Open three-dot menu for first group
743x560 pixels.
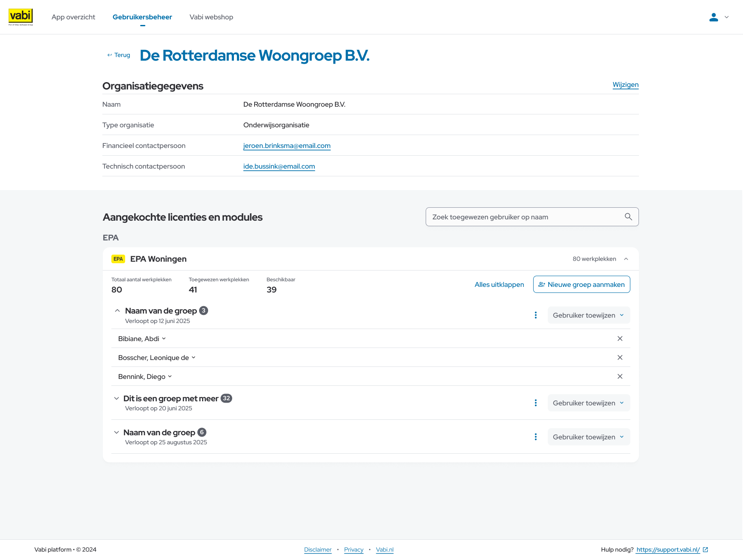click(x=535, y=315)
